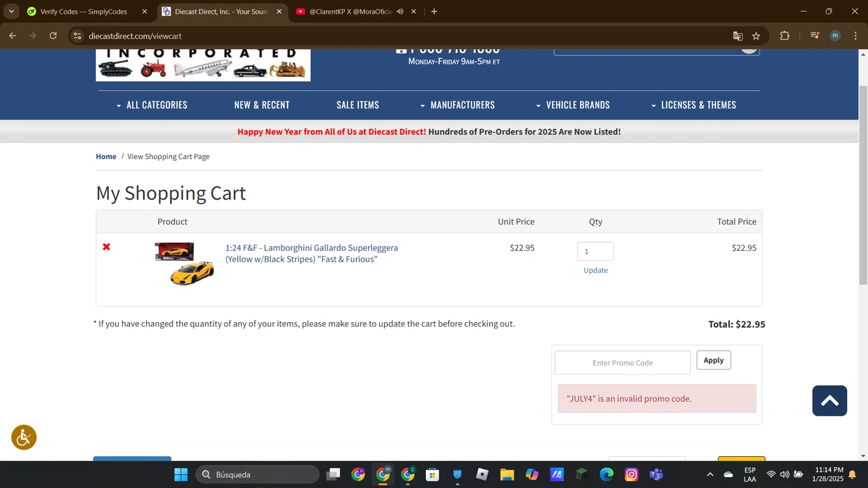Viewport: 868px width, 488px height.
Task: Switch the ESP LAA keyboard language
Action: [750, 475]
